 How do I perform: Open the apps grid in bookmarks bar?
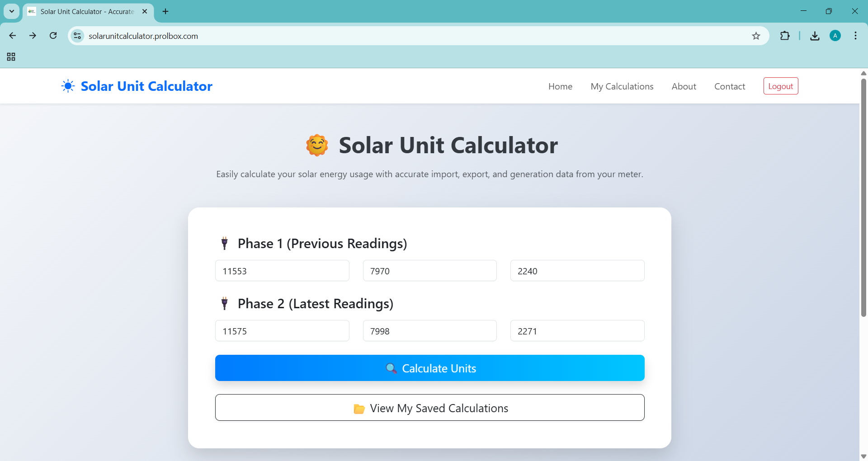coord(11,57)
